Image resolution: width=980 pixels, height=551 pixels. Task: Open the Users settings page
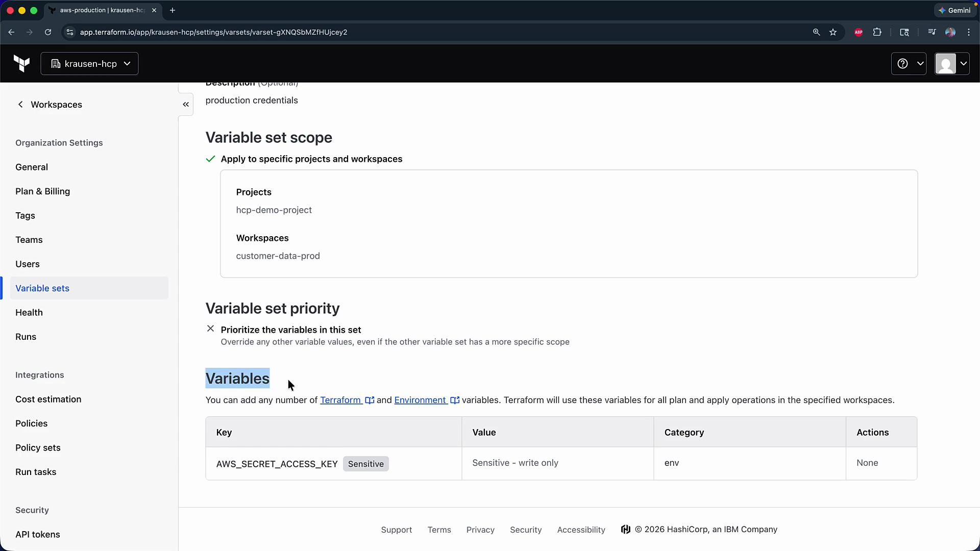[28, 264]
